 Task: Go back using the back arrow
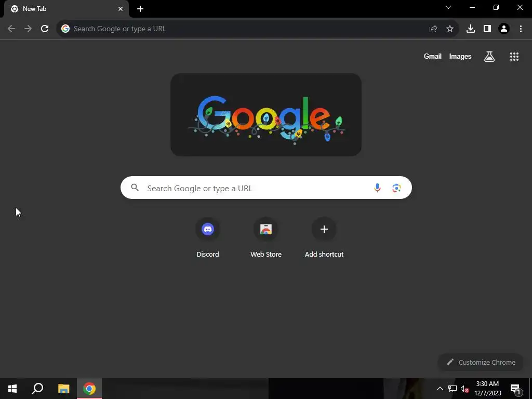pos(11,29)
